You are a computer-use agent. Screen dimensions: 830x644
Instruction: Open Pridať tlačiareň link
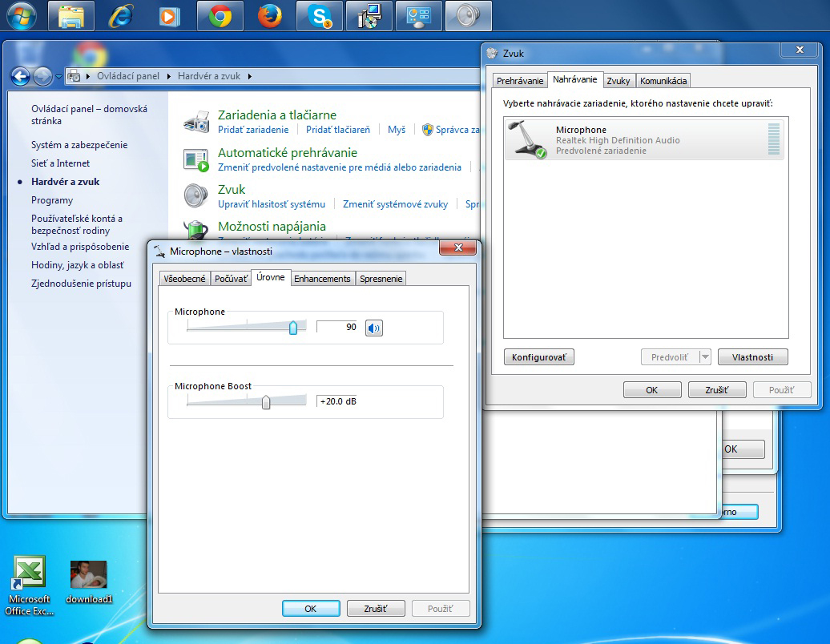(338, 130)
